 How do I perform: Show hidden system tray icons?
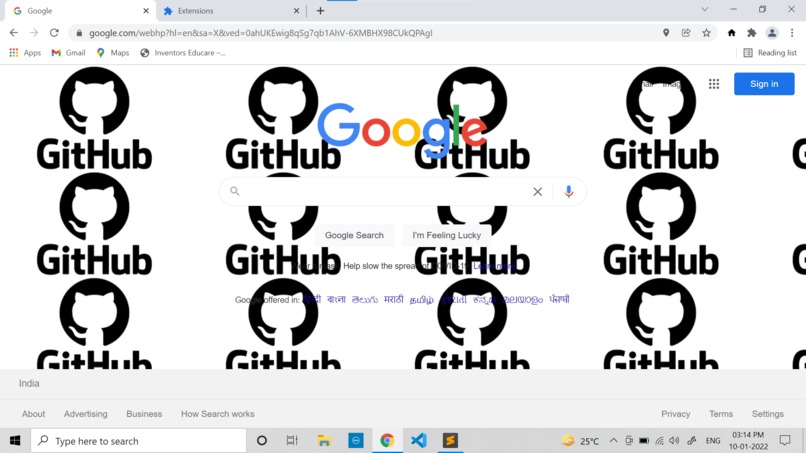point(613,441)
